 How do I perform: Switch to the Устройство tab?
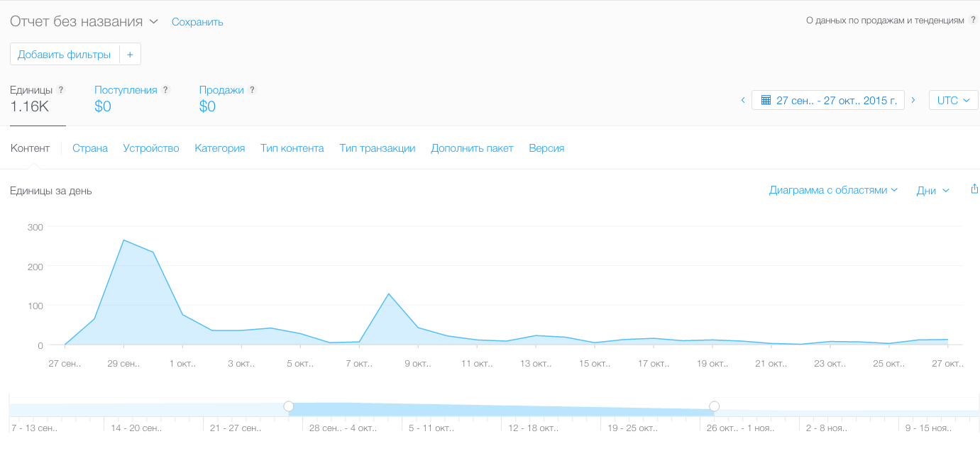(x=151, y=148)
